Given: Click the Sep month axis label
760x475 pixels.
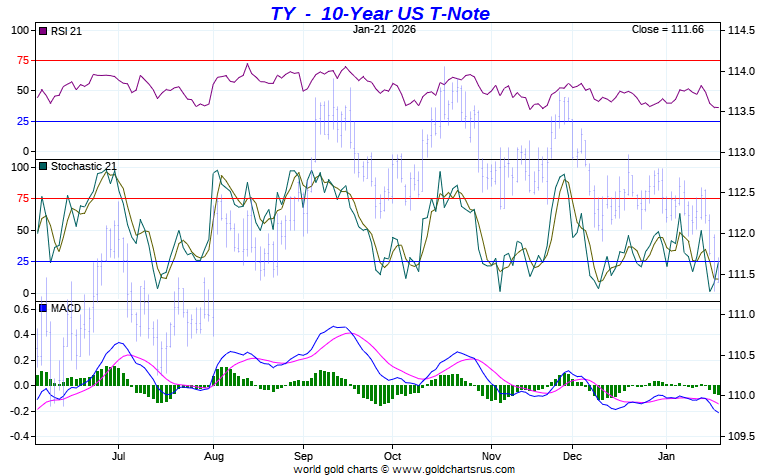Looking at the screenshot, I should click(303, 456).
